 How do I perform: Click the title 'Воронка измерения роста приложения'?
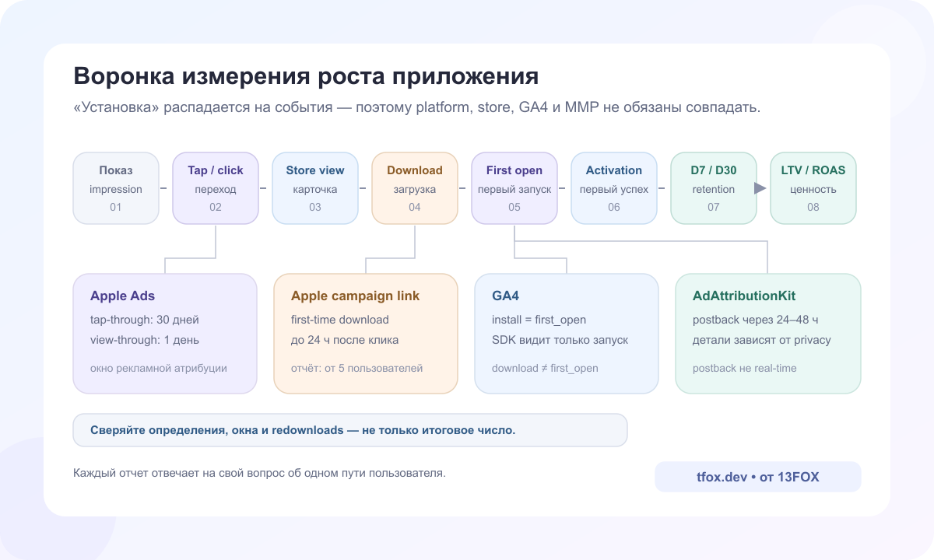(306, 76)
